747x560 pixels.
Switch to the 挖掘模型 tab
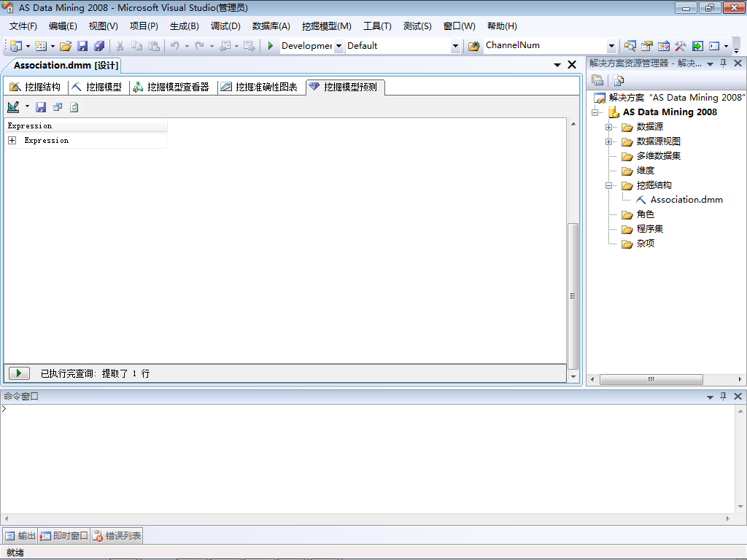(97, 87)
